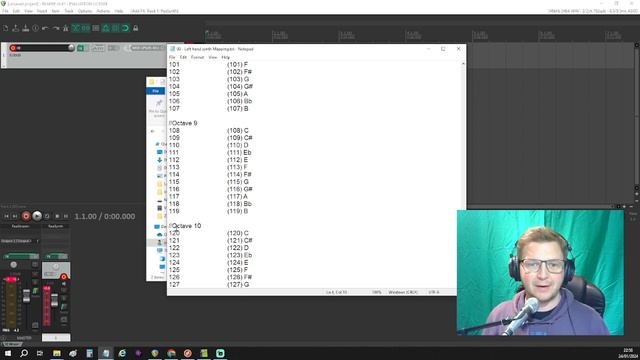The width and height of the screenshot is (640, 360).
Task: Toggle auto-crossfade button in REAPER toolbar
Action: coord(76,28)
